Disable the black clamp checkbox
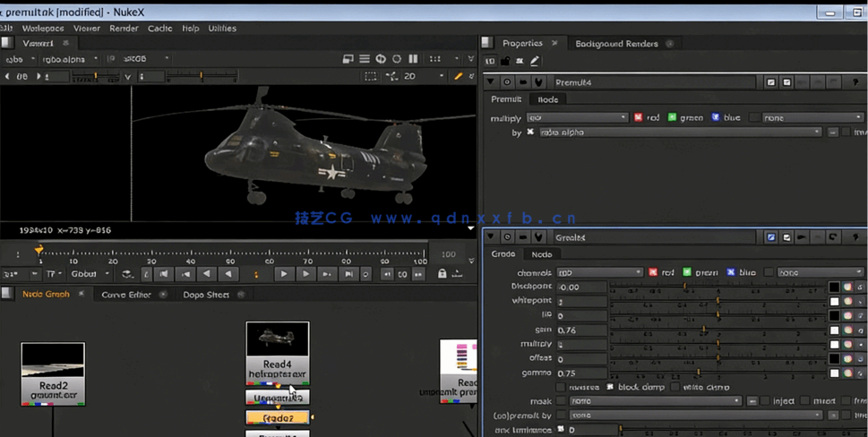Viewport: 868px width, 437px height. click(610, 387)
